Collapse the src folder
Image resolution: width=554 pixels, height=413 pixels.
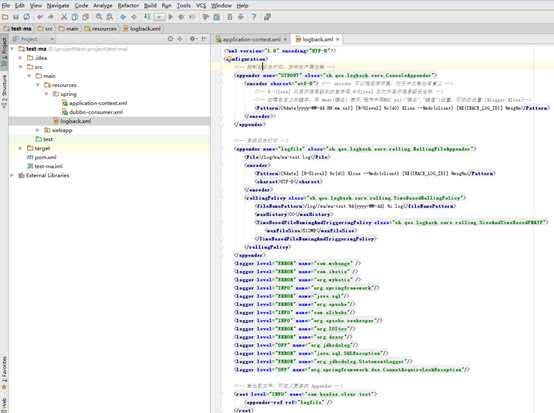coord(20,67)
